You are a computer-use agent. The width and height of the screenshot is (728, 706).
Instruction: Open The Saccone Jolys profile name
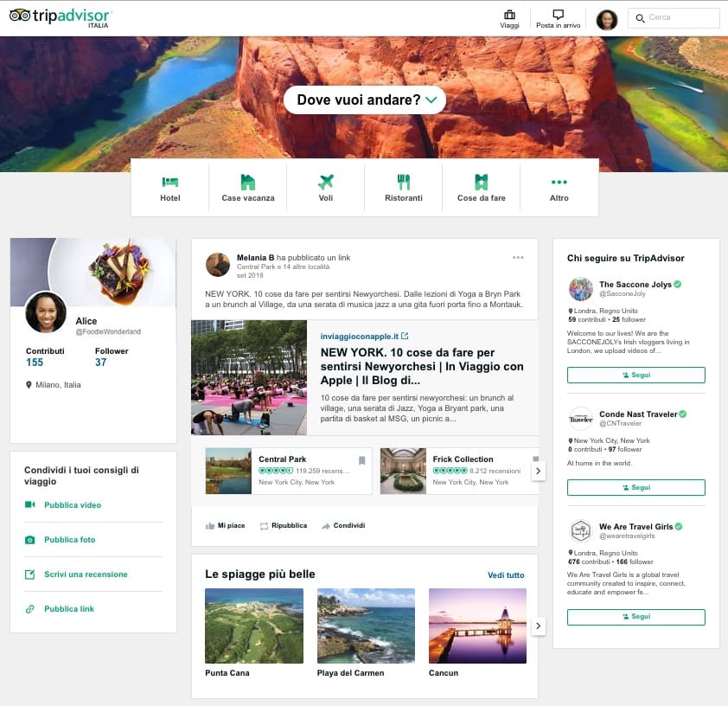(635, 285)
